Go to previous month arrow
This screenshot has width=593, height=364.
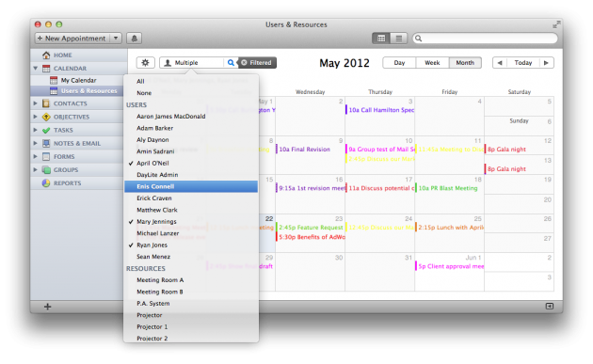coord(500,63)
